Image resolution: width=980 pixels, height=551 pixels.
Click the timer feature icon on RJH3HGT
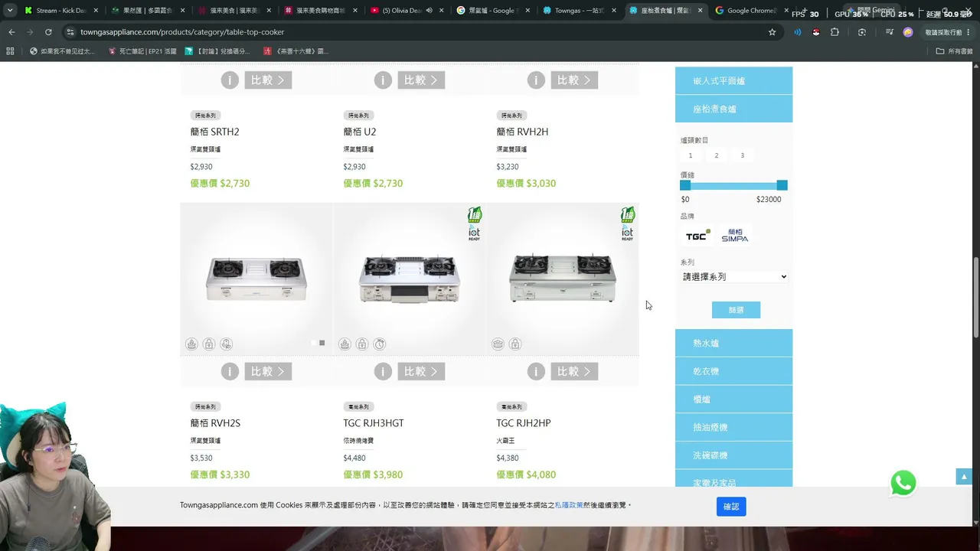(x=380, y=344)
